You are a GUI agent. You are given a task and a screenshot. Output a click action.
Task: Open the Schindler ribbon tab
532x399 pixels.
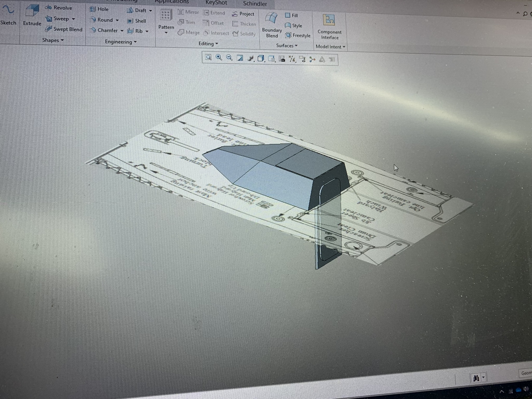click(x=255, y=4)
